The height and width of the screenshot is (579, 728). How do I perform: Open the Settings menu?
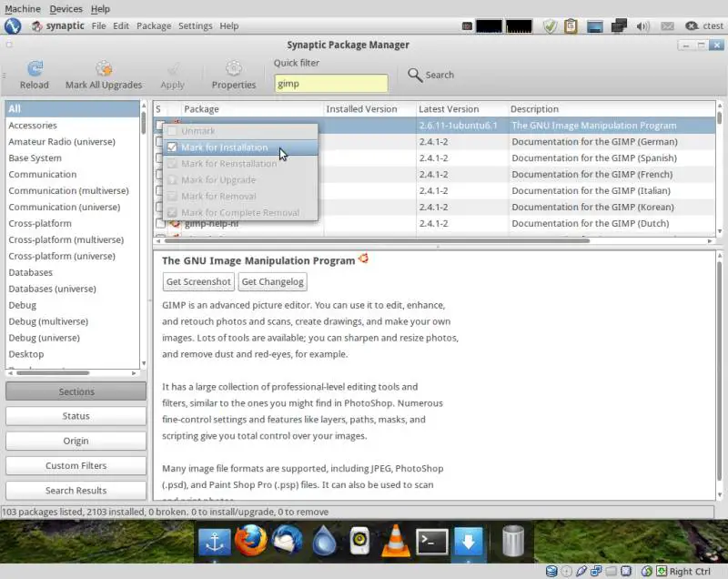click(x=196, y=26)
